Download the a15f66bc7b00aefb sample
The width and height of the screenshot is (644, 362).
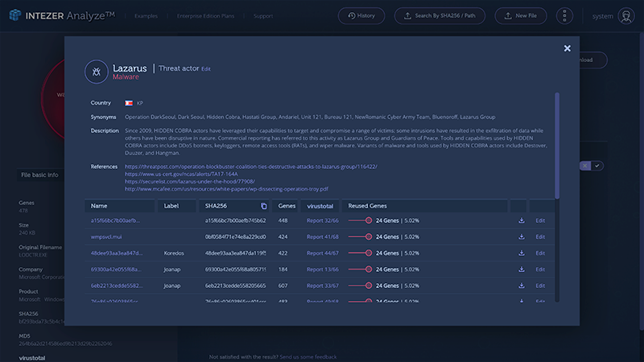521,220
